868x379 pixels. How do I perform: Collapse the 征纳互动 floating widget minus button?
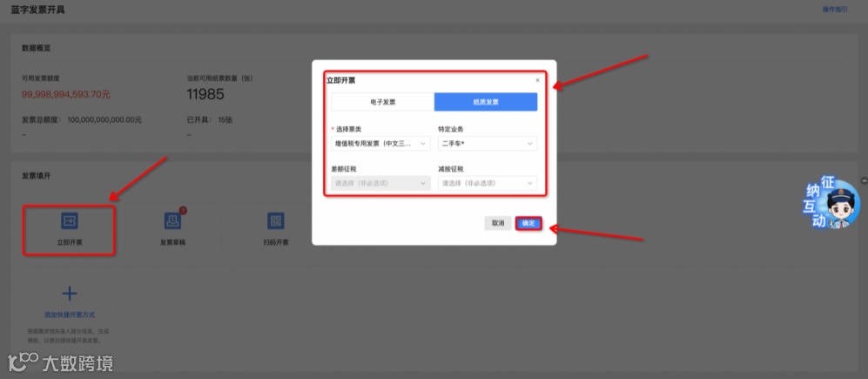point(865,180)
